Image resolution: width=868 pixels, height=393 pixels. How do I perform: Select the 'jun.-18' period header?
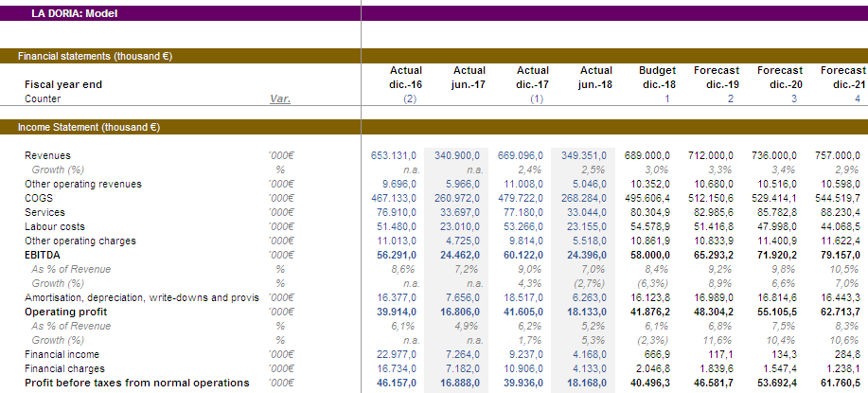click(596, 84)
